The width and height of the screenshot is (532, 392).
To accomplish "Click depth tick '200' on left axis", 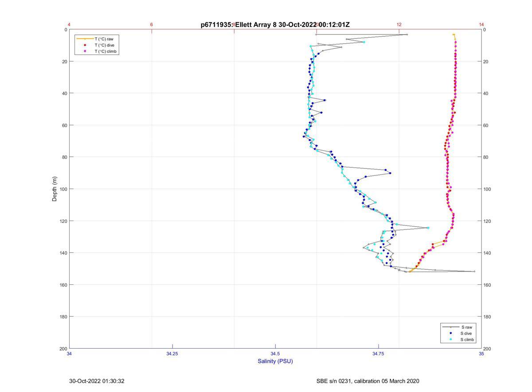I will [x=63, y=349].
